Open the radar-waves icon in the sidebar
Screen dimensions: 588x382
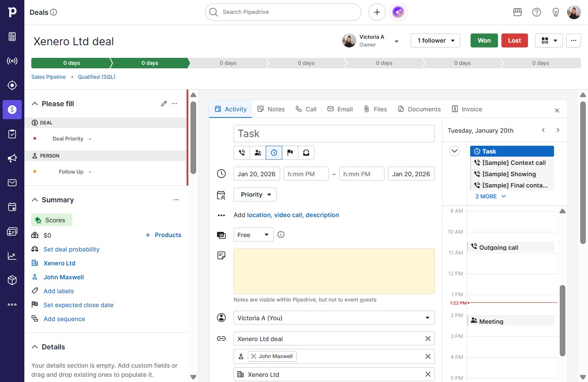[12, 61]
